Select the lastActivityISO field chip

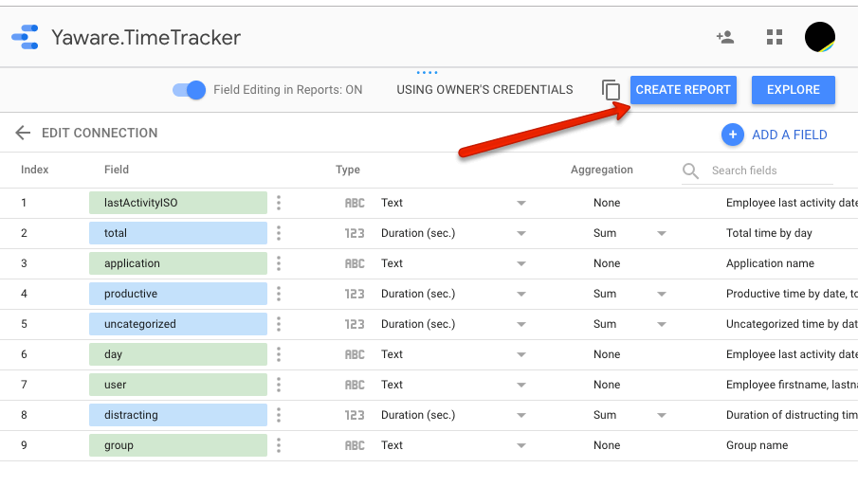point(178,203)
